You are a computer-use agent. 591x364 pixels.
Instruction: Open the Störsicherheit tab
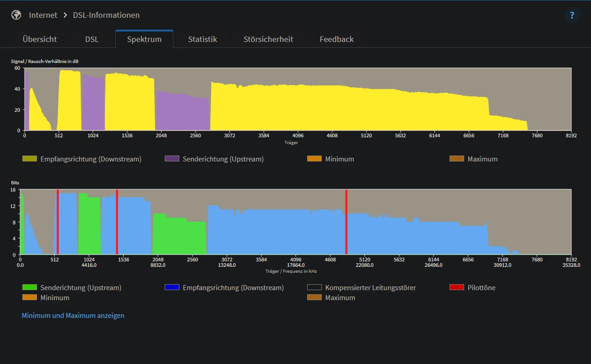click(268, 39)
